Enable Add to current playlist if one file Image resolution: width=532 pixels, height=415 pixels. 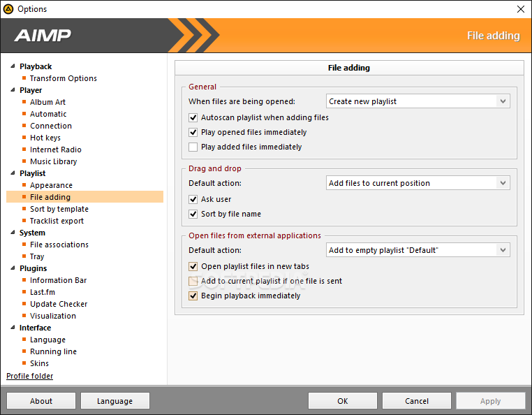coord(193,281)
